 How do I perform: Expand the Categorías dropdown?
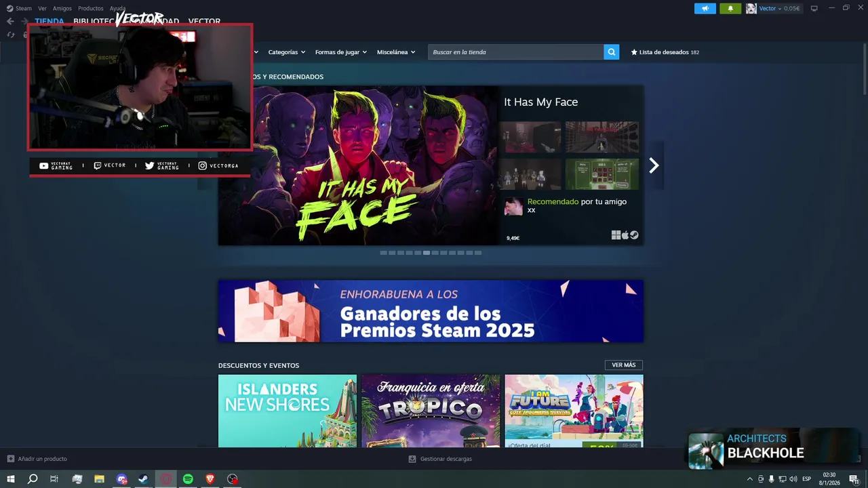(x=286, y=52)
